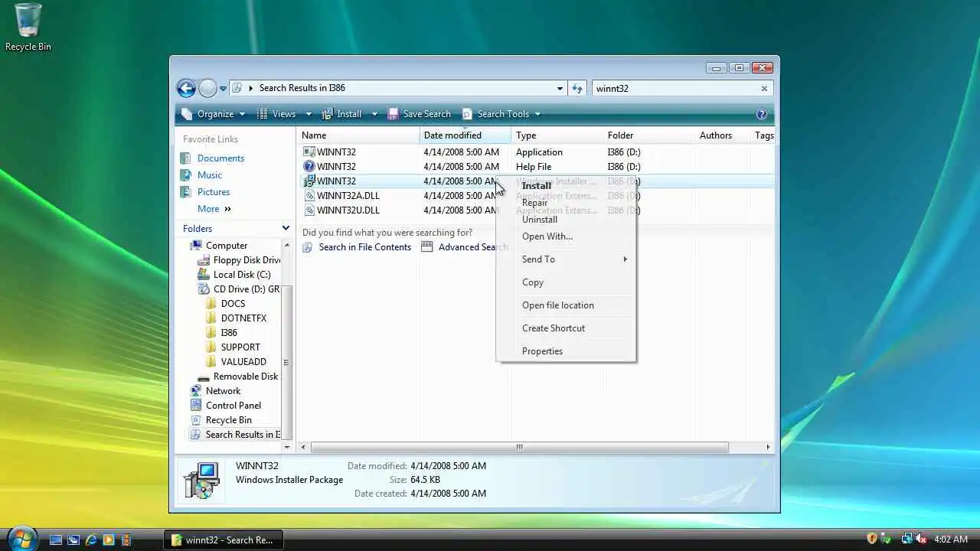Sort by Type column header
The height and width of the screenshot is (551, 980).
[x=557, y=135]
